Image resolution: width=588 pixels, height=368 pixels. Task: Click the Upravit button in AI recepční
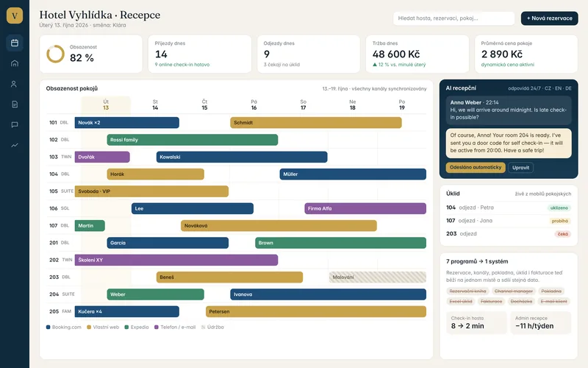pos(521,168)
